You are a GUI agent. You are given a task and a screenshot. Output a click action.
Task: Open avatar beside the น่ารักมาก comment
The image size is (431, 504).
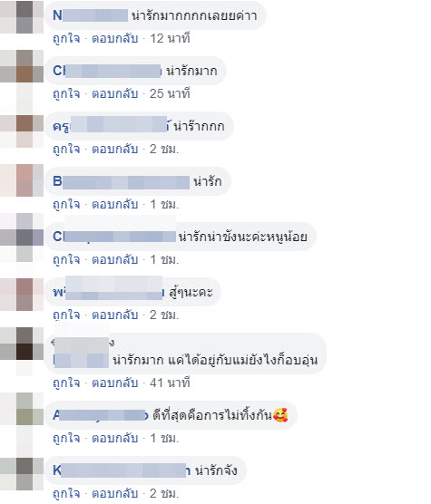[x=22, y=66]
